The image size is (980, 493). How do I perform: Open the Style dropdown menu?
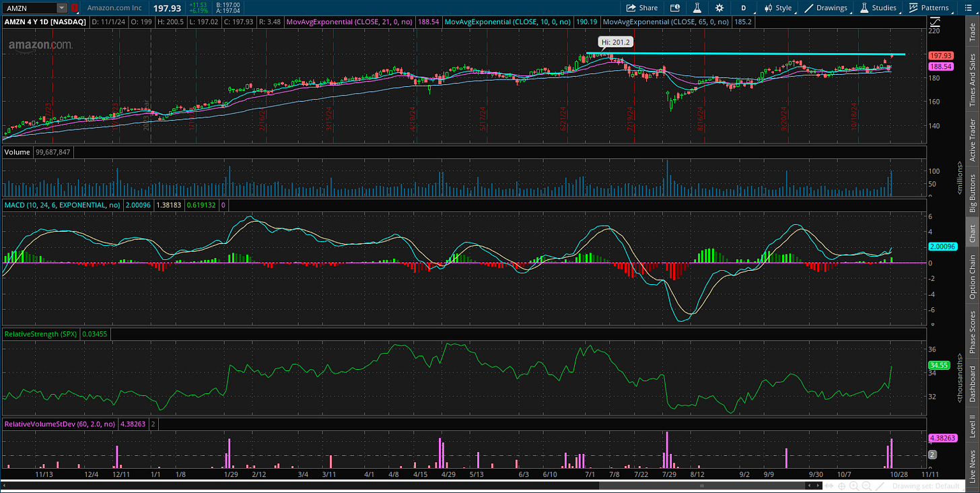777,8
